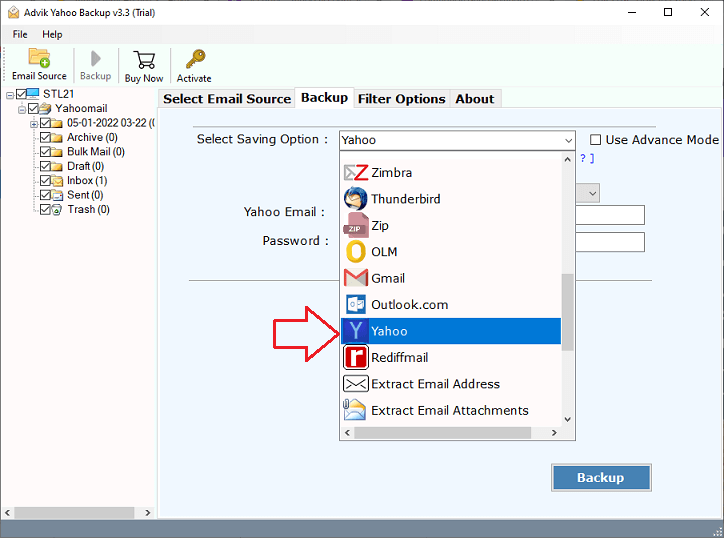
Task: Click the Advik app icon in title bar
Action: [x=13, y=12]
